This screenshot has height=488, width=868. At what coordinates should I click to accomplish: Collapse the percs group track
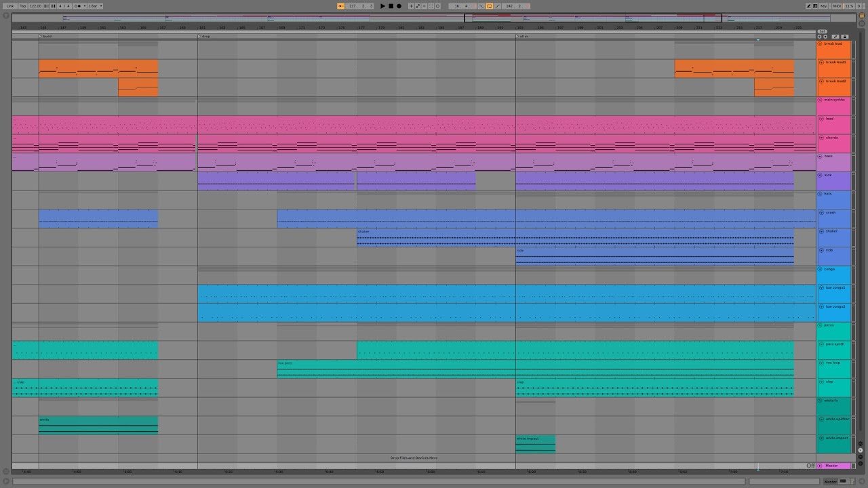[820, 325]
